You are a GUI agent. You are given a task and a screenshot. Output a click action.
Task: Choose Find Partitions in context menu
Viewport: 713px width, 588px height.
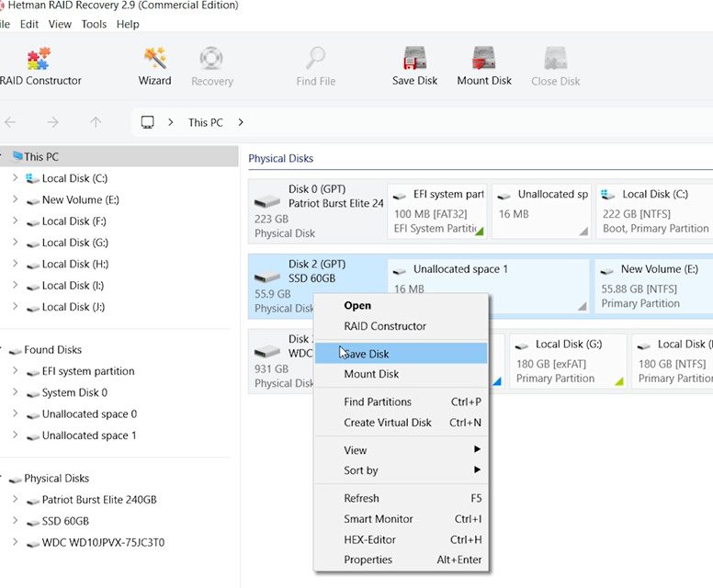(401, 401)
